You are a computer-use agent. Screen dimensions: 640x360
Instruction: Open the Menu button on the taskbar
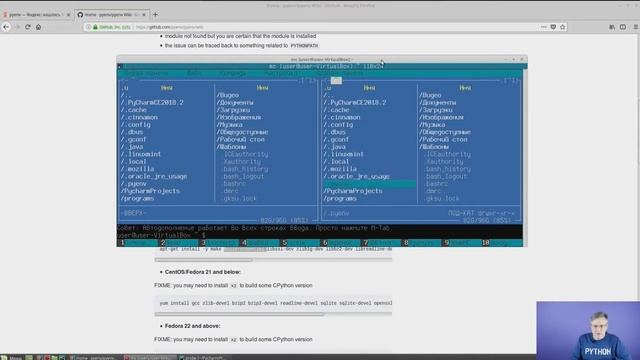11,358
